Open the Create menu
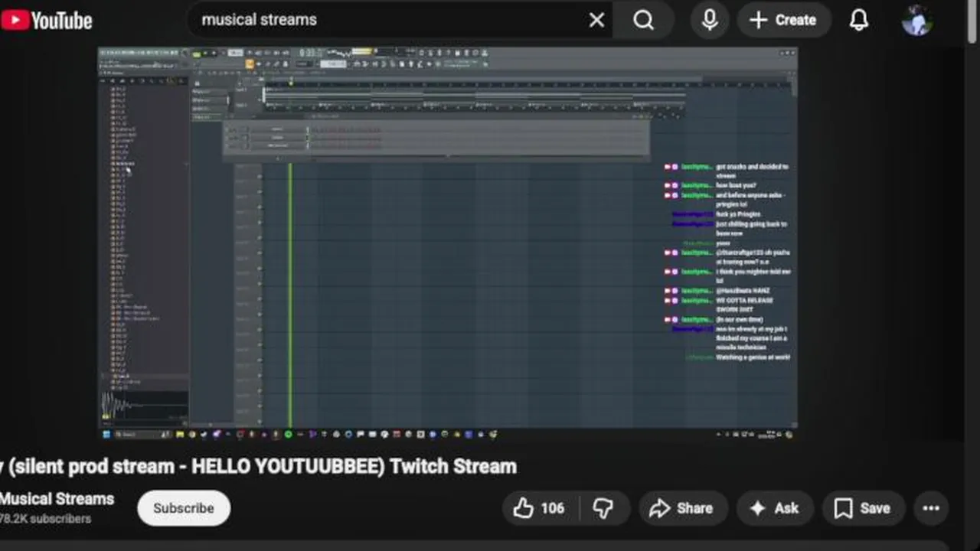Image resolution: width=980 pixels, height=551 pixels. pos(783,21)
